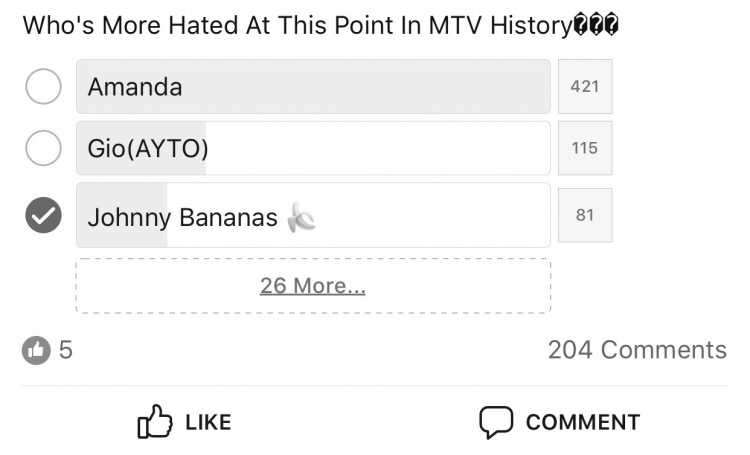
Task: Click the poll question title text
Action: point(320,25)
